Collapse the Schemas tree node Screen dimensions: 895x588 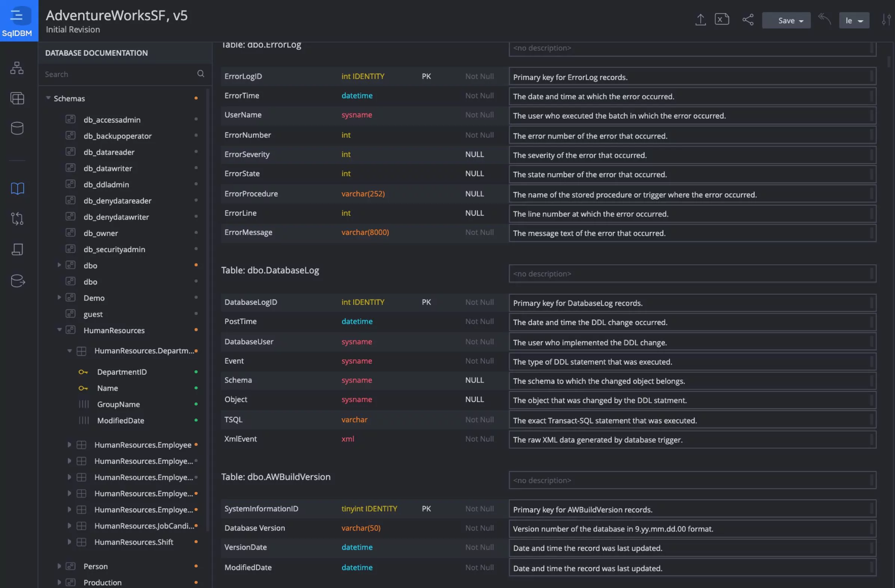pos(48,98)
